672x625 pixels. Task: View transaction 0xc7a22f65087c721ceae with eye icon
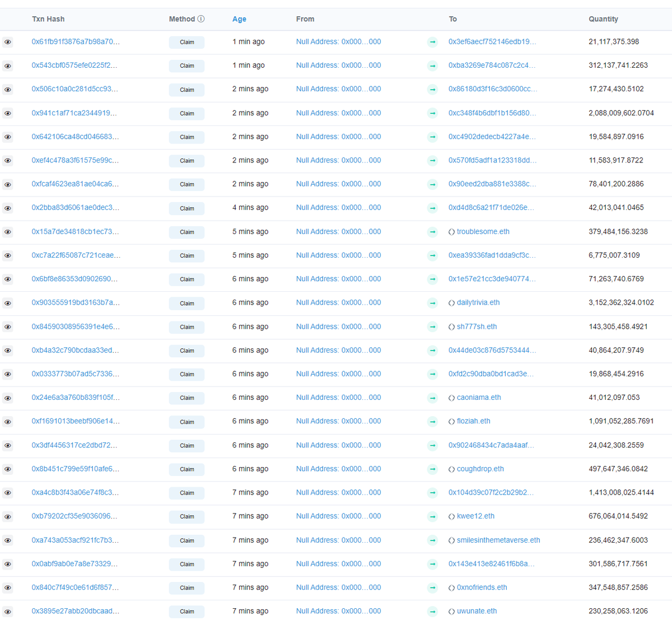[8, 255]
